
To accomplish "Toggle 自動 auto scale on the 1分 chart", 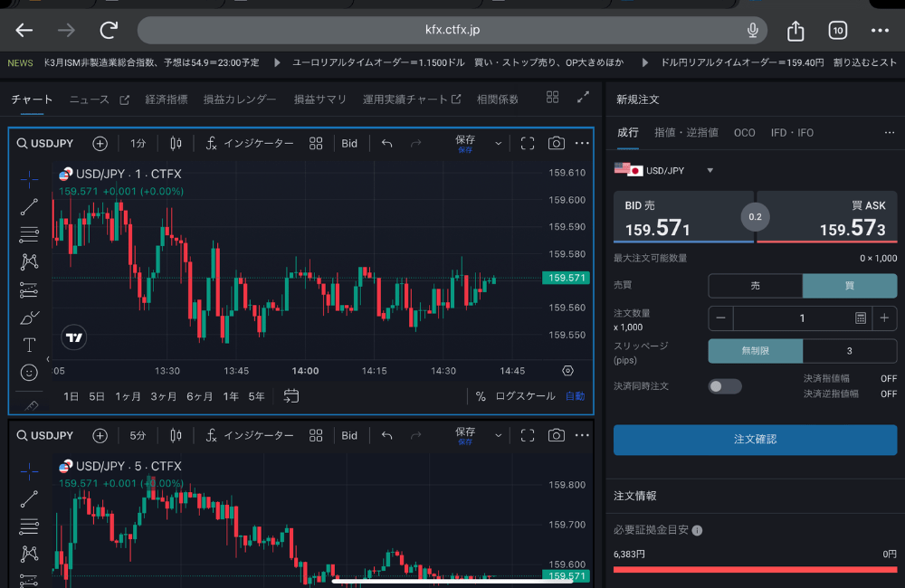I will click(x=575, y=396).
